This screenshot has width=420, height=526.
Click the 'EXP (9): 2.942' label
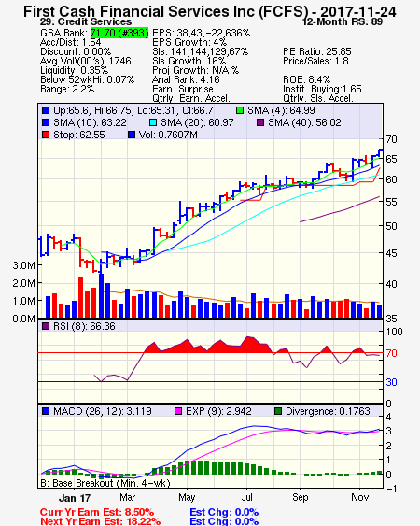[x=218, y=411]
